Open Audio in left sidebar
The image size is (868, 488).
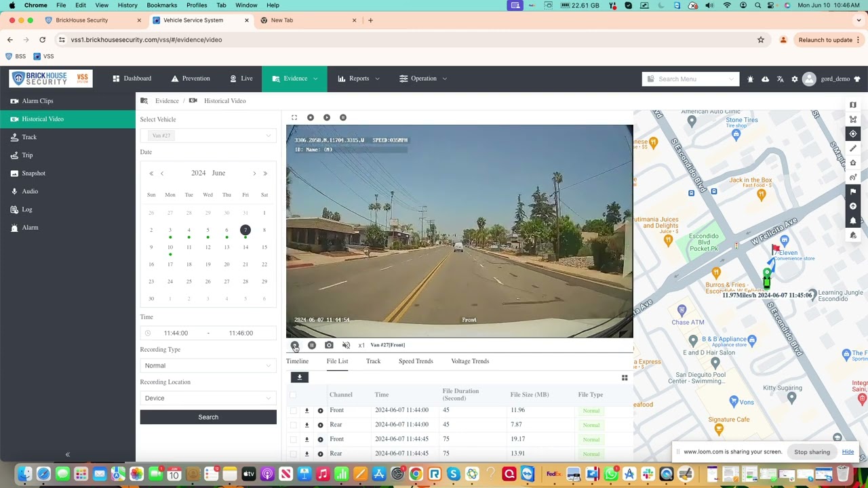(68, 191)
